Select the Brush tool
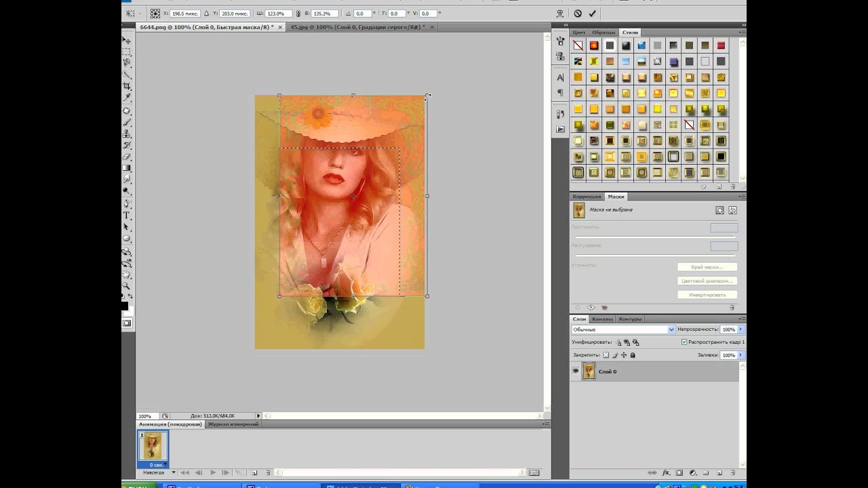The height and width of the screenshot is (488, 868). (x=127, y=123)
